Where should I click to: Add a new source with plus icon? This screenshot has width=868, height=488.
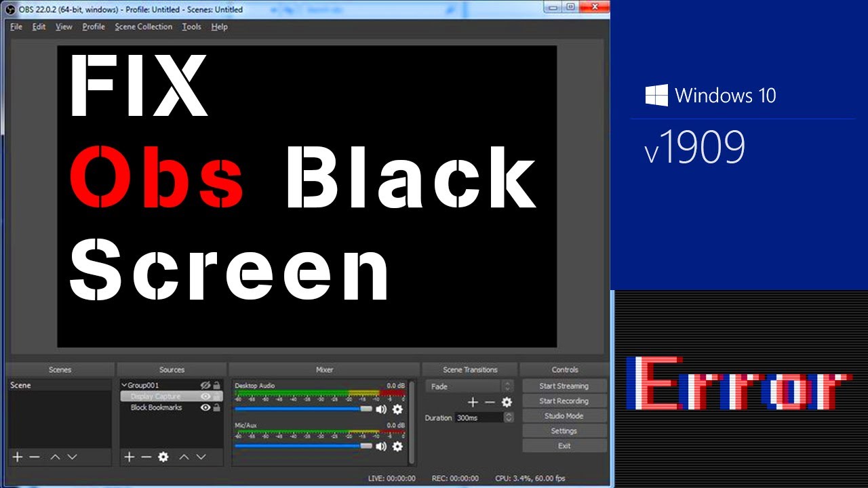point(129,457)
